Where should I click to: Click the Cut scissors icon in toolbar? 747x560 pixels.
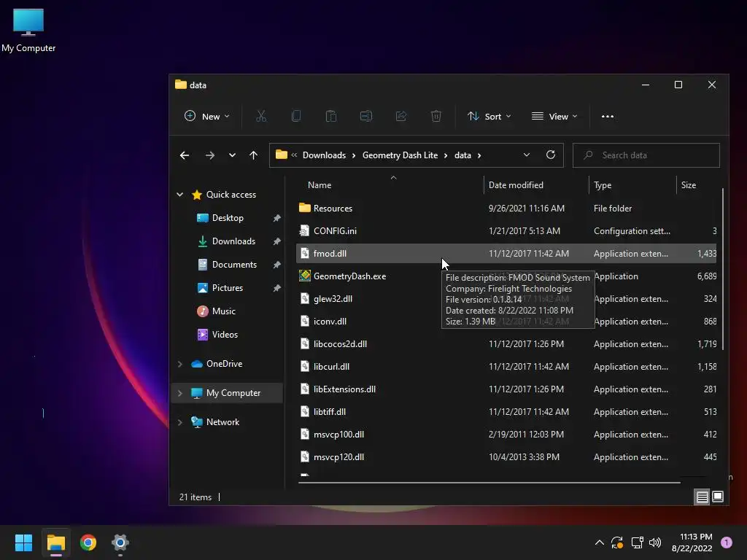(x=261, y=116)
